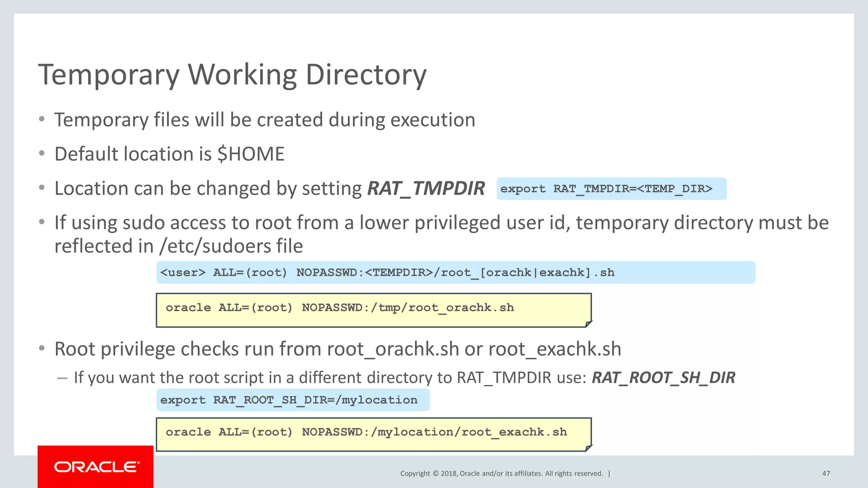Click the slide number 47
This screenshot has height=488, width=868.
click(826, 474)
